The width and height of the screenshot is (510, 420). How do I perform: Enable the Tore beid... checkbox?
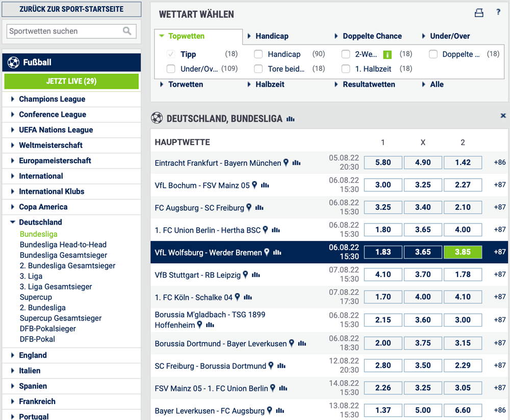click(x=258, y=69)
